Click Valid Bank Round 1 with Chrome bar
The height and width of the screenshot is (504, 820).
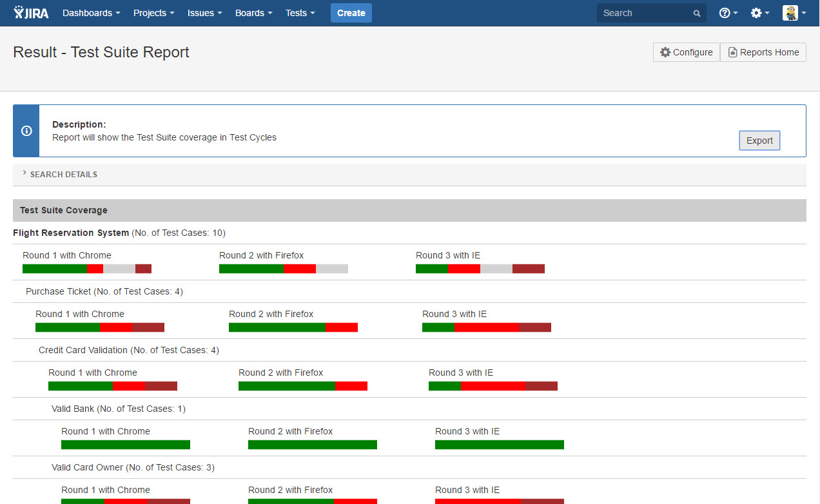click(x=126, y=445)
